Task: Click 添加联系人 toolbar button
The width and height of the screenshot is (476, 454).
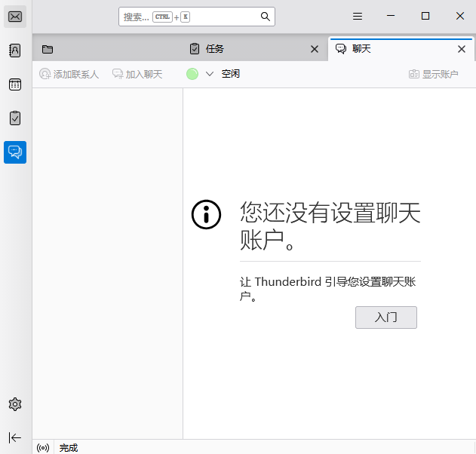Action: pyautogui.click(x=69, y=74)
